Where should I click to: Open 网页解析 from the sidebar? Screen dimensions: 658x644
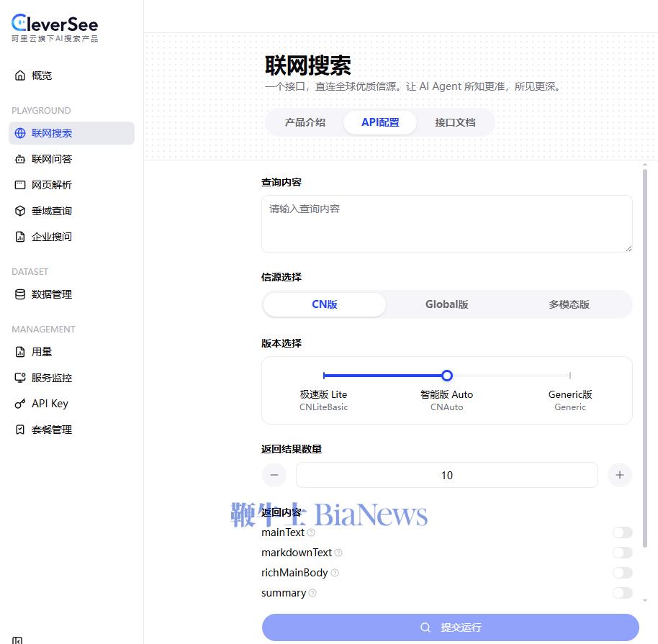click(71, 185)
